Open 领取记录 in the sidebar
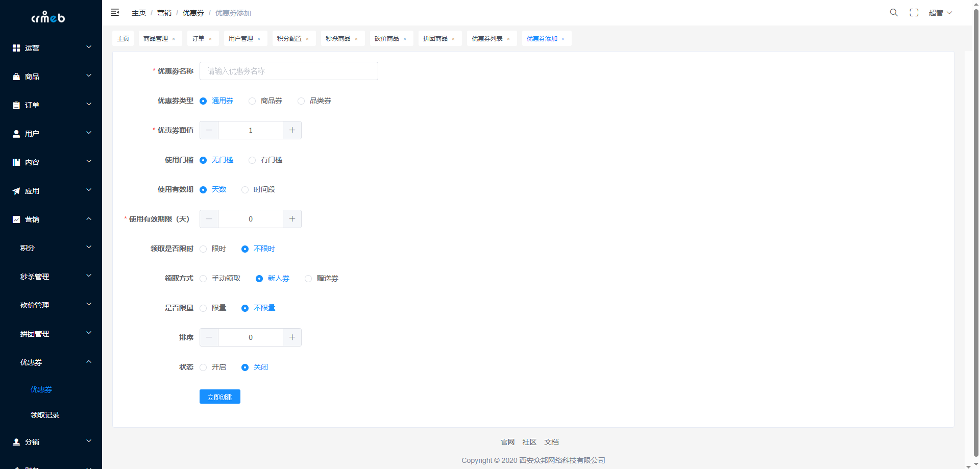This screenshot has height=469, width=980. 45,415
